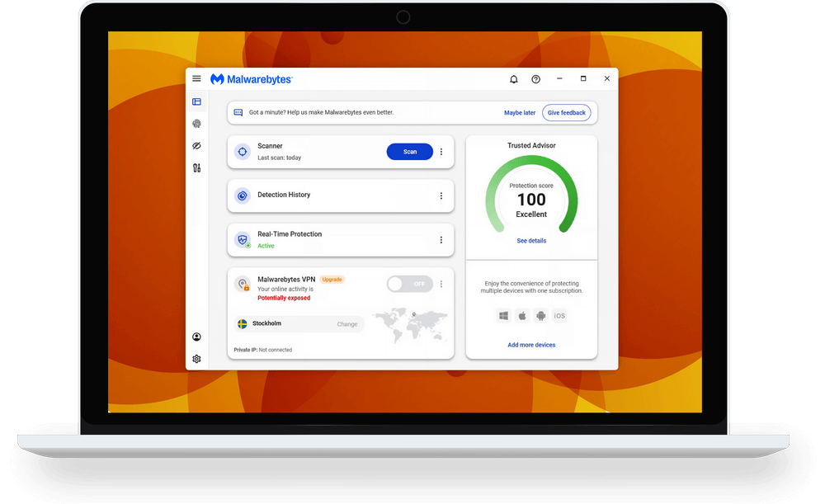Check the notifications bell icon
825x504 pixels.
(x=514, y=79)
